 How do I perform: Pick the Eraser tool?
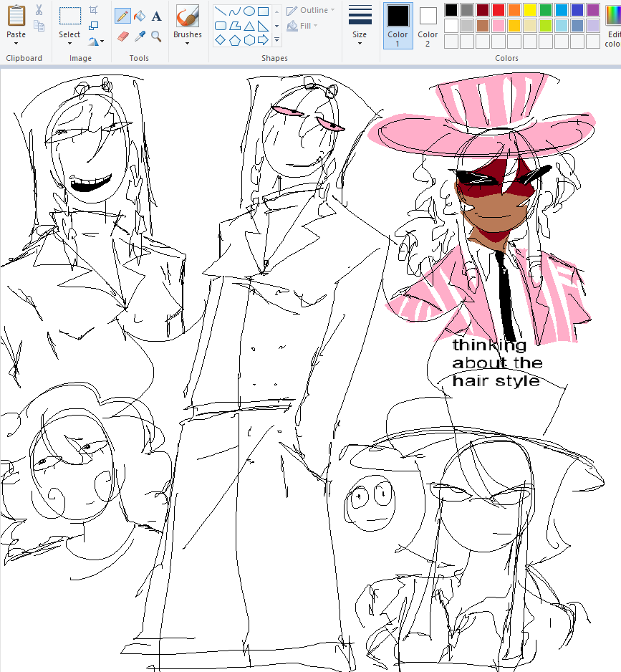pos(122,37)
